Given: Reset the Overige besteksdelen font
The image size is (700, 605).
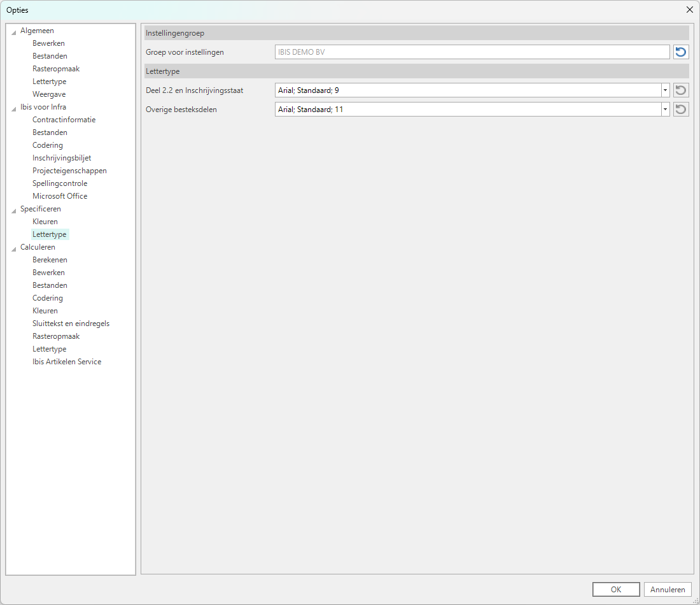Looking at the screenshot, I should [x=681, y=110].
